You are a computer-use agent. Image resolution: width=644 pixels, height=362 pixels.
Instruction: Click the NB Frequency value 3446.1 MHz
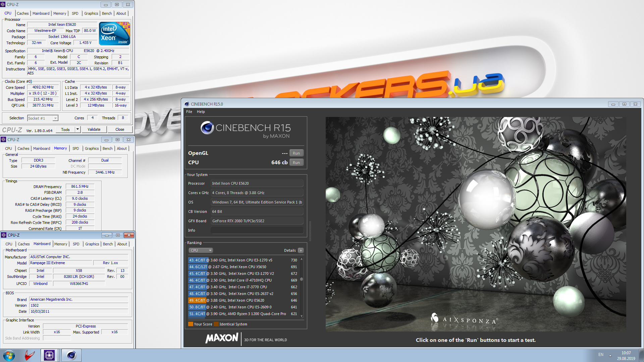coord(105,172)
